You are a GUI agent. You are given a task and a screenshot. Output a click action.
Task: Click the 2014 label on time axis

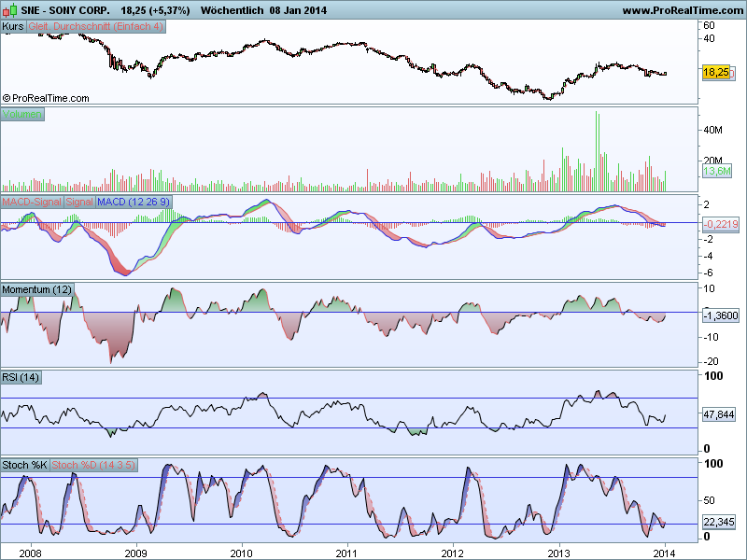[x=664, y=553]
